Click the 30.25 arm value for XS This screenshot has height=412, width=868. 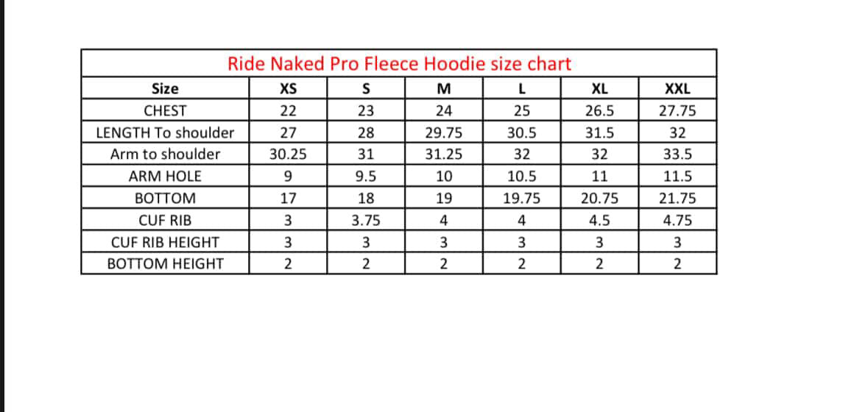pyautogui.click(x=288, y=154)
